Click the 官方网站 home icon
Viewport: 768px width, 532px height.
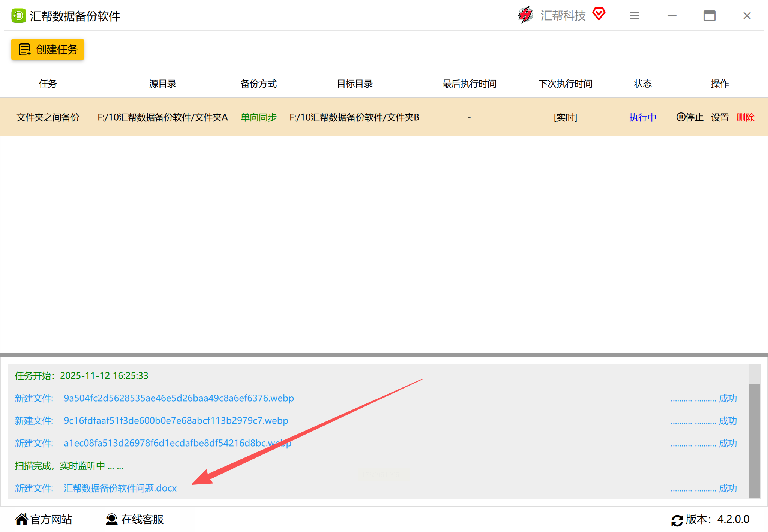tap(21, 519)
